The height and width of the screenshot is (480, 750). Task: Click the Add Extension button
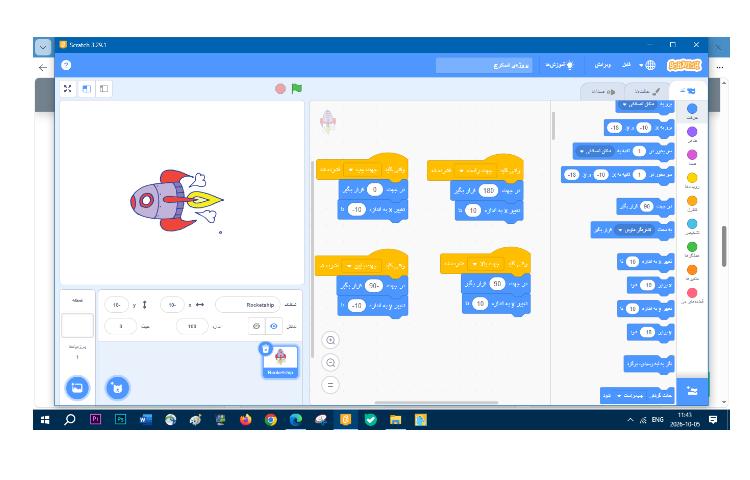[x=692, y=391]
